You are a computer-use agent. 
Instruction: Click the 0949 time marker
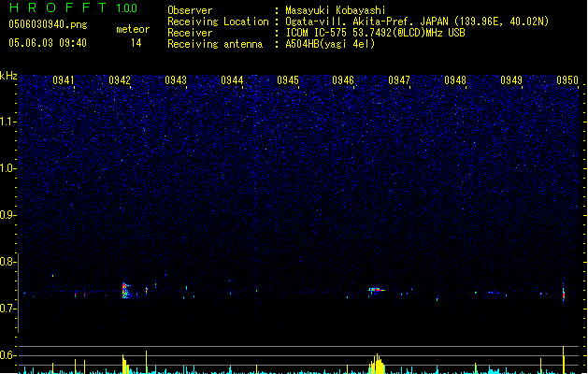[511, 80]
